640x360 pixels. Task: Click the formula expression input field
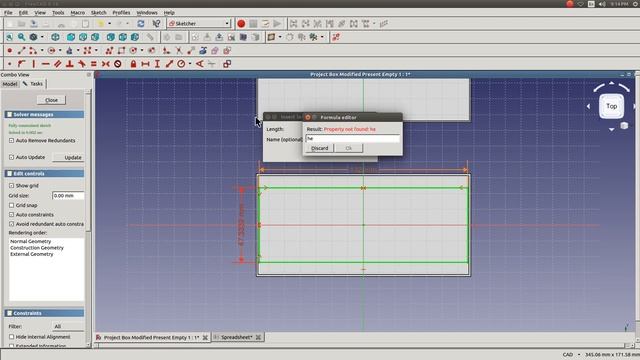[353, 139]
